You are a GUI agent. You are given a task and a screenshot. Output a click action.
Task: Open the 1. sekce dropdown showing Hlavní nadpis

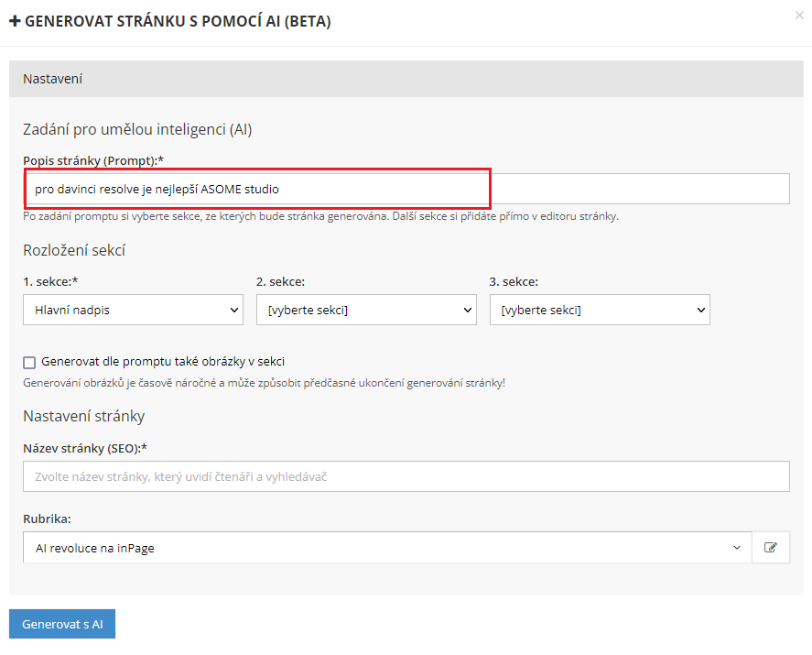point(133,311)
